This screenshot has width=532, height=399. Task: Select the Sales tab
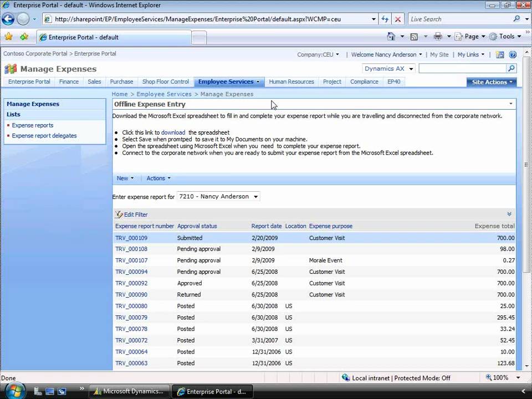click(x=94, y=82)
